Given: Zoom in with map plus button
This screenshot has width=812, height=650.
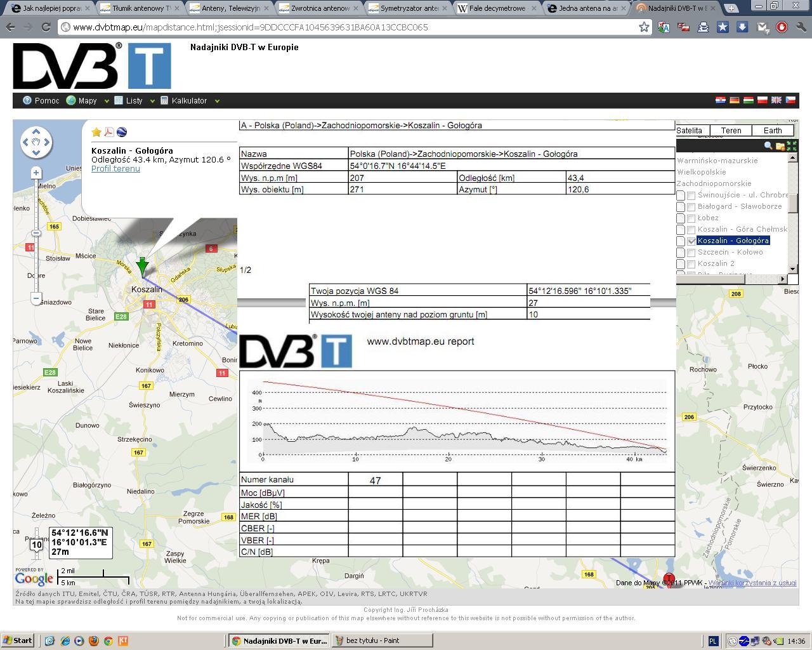Looking at the screenshot, I should point(36,173).
